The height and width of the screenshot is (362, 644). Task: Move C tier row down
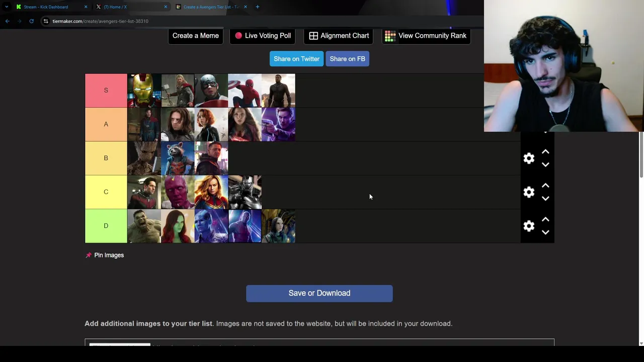[545, 198]
